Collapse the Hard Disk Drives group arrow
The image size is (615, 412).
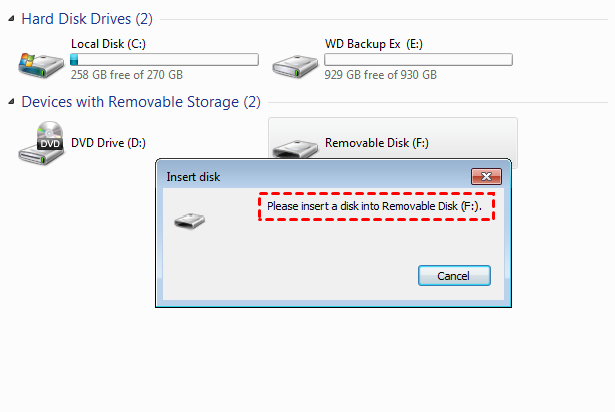[x=11, y=21]
